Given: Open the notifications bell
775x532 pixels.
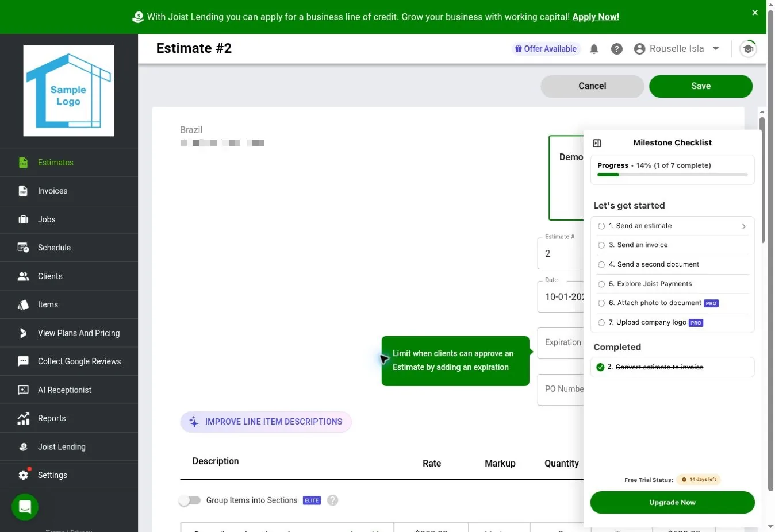Looking at the screenshot, I should [x=594, y=49].
